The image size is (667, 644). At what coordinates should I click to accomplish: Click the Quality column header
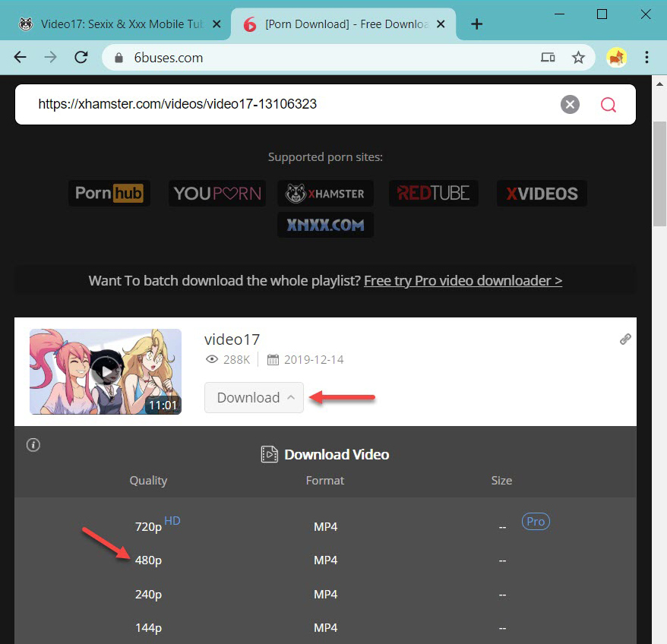[x=148, y=481]
